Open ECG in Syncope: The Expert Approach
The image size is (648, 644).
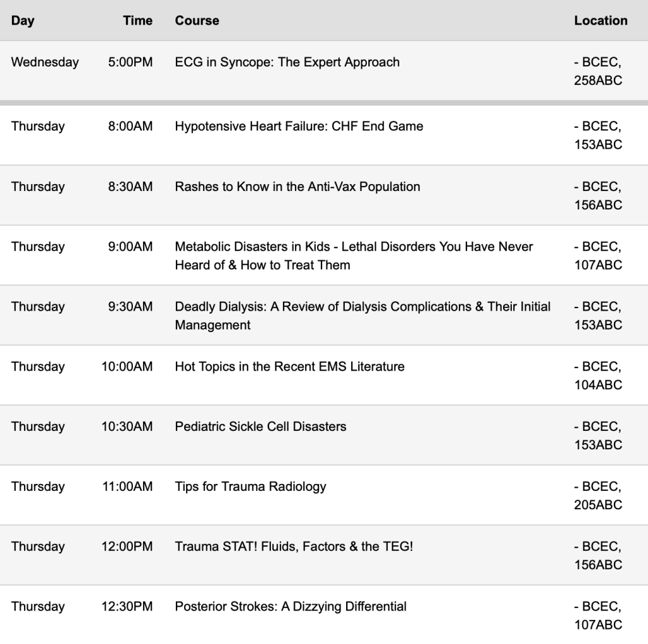pyautogui.click(x=287, y=62)
